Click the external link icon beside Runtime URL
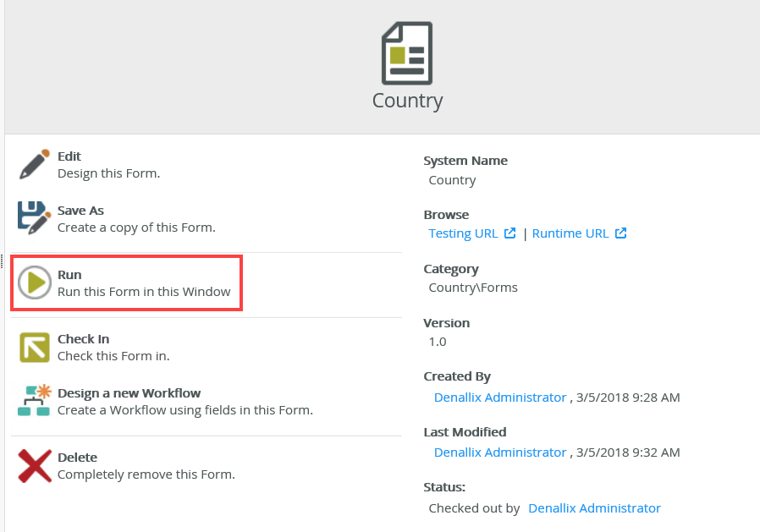This screenshot has height=532, width=760. click(x=621, y=233)
